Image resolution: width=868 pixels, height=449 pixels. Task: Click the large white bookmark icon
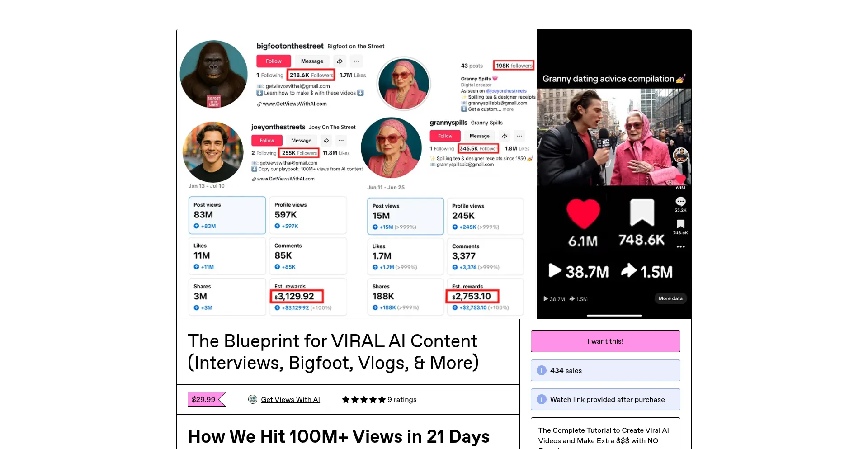coord(642,212)
